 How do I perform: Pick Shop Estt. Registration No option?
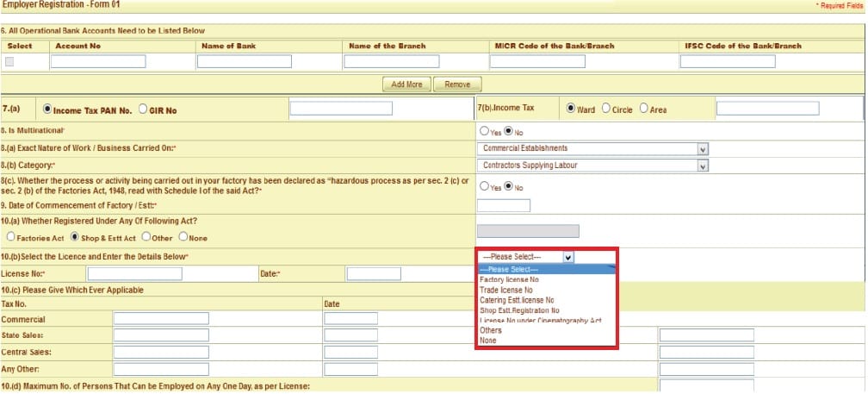pos(519,310)
